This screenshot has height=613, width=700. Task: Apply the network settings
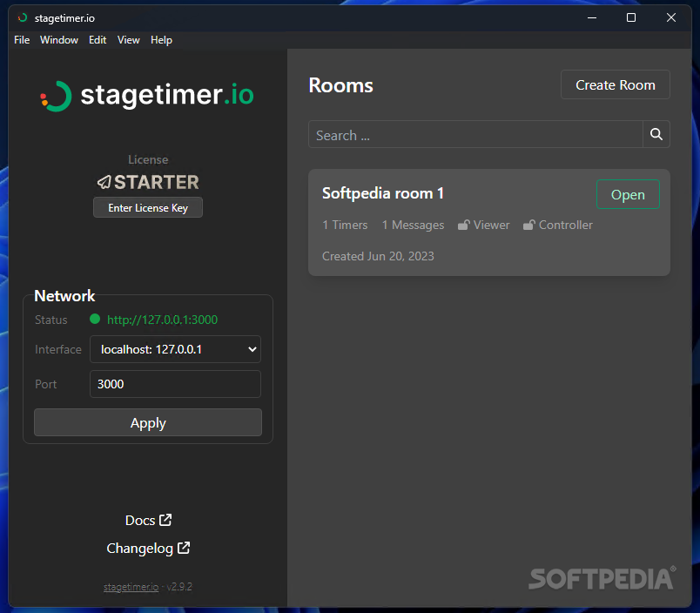[148, 422]
